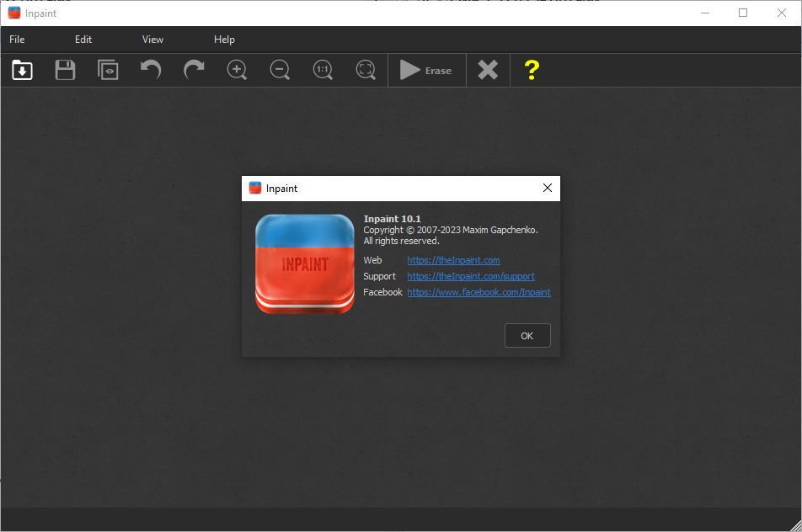This screenshot has width=802, height=532.
Task: Save image using the floppy disk icon
Action: (x=65, y=70)
